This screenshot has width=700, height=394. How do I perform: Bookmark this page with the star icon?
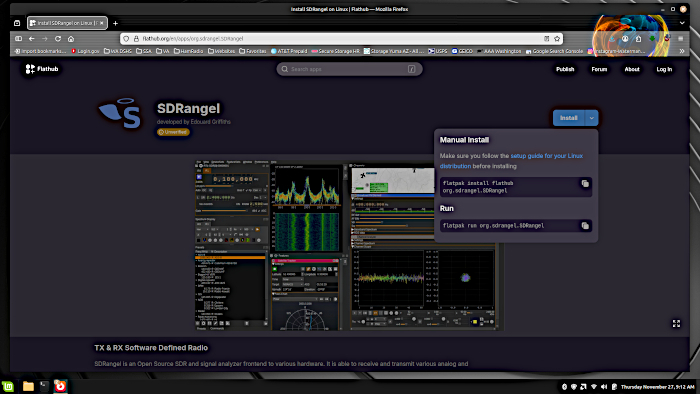tap(557, 39)
